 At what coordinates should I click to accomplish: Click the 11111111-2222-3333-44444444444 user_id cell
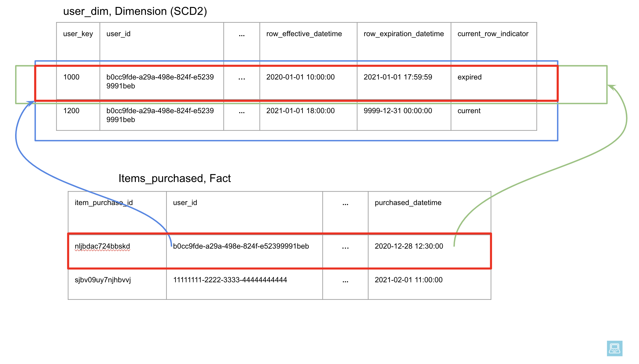[x=230, y=280]
